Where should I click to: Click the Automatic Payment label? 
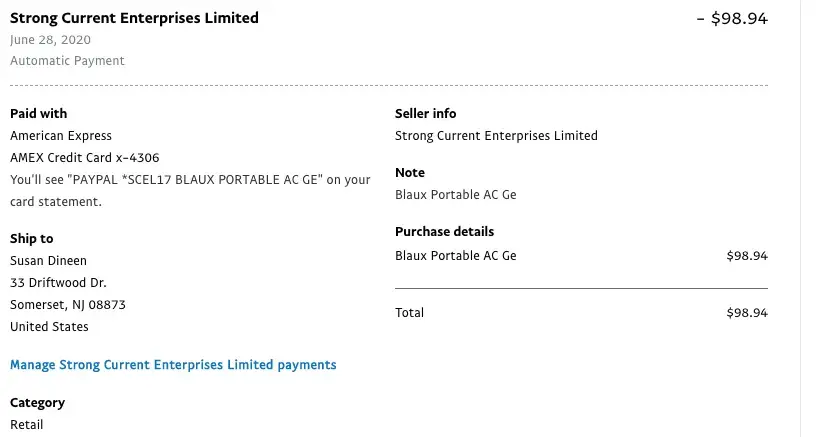click(x=67, y=61)
